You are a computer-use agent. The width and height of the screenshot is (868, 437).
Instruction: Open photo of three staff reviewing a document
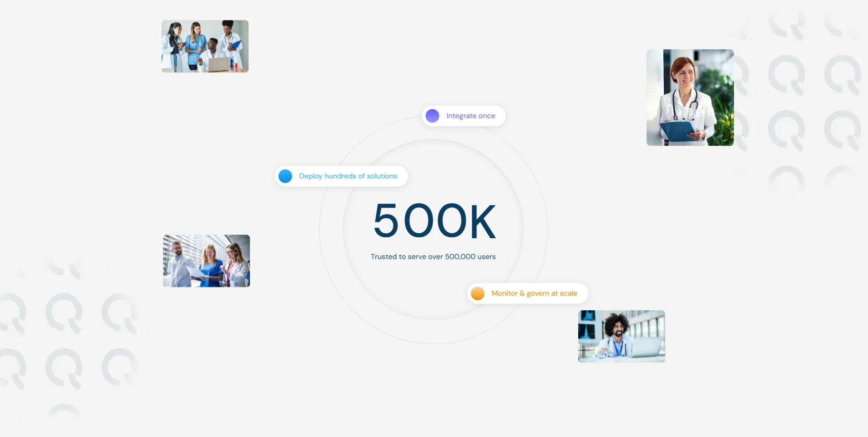[206, 261]
